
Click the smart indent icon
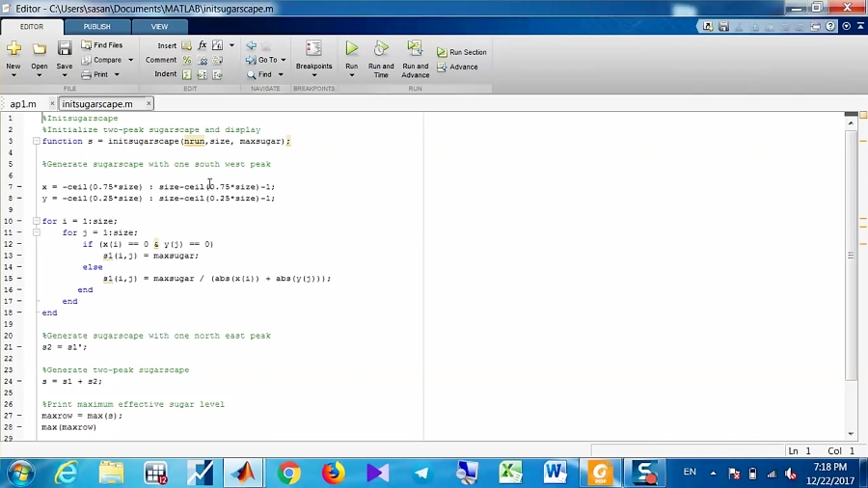[187, 74]
